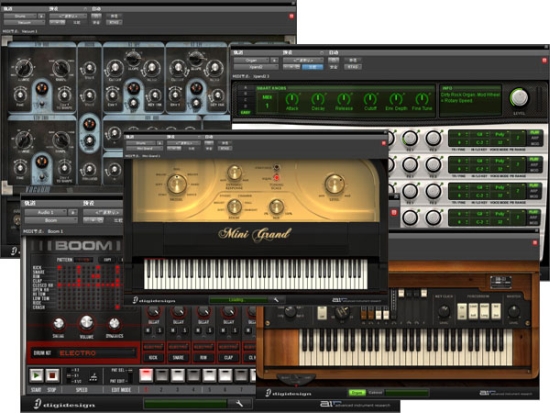
Task: Open the Poly voice mode selector of first Xpand part
Action: point(500,134)
